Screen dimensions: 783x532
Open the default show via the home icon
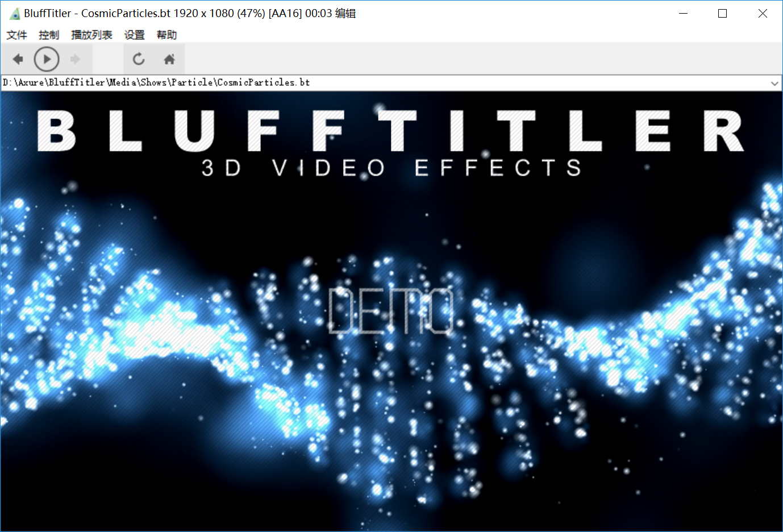(169, 59)
